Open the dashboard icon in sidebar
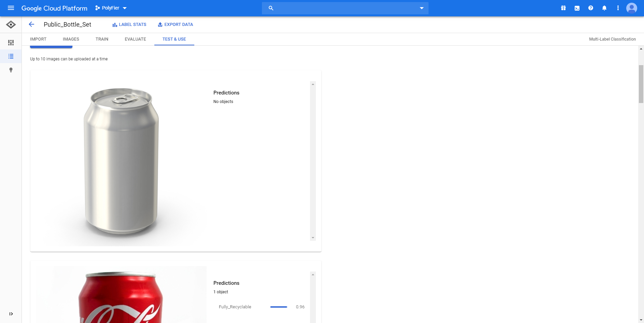The image size is (644, 323). pos(11,43)
